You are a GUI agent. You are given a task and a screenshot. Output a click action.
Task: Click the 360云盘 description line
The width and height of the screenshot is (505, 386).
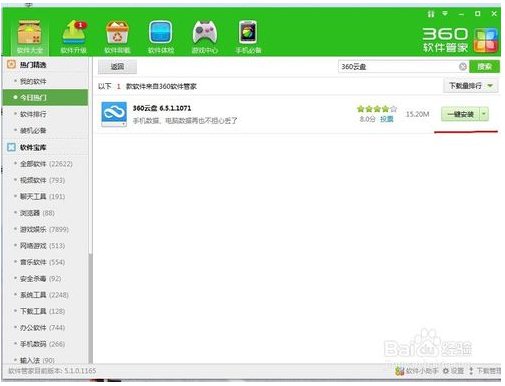coord(185,120)
